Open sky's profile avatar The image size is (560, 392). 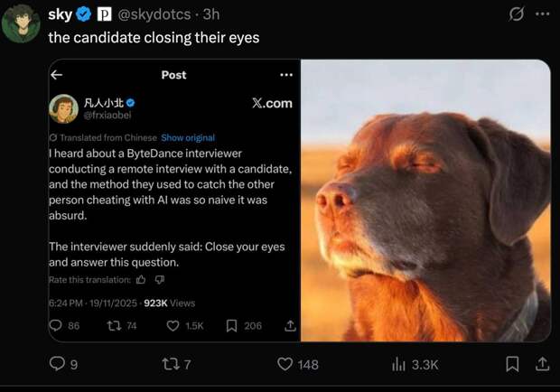click(20, 23)
